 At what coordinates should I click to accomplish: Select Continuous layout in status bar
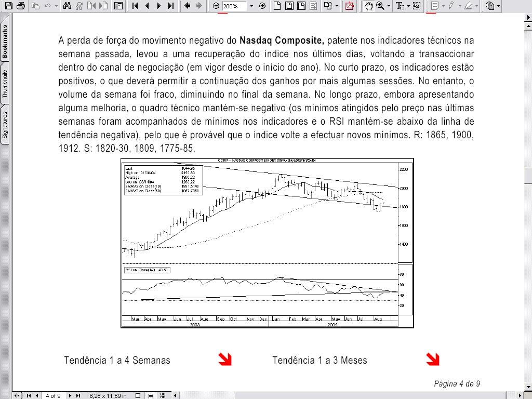point(151,395)
